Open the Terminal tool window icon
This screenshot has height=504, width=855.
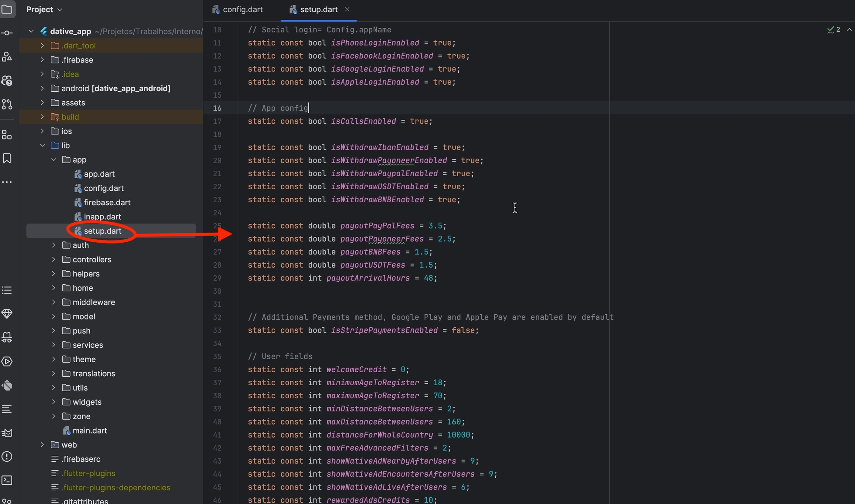click(x=7, y=480)
